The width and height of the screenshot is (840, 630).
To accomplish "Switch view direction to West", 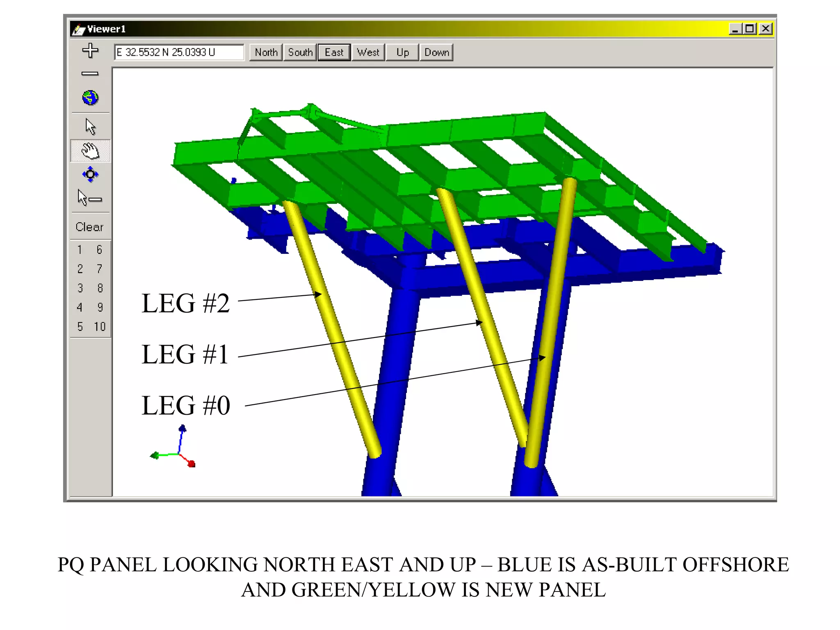I will click(x=368, y=52).
